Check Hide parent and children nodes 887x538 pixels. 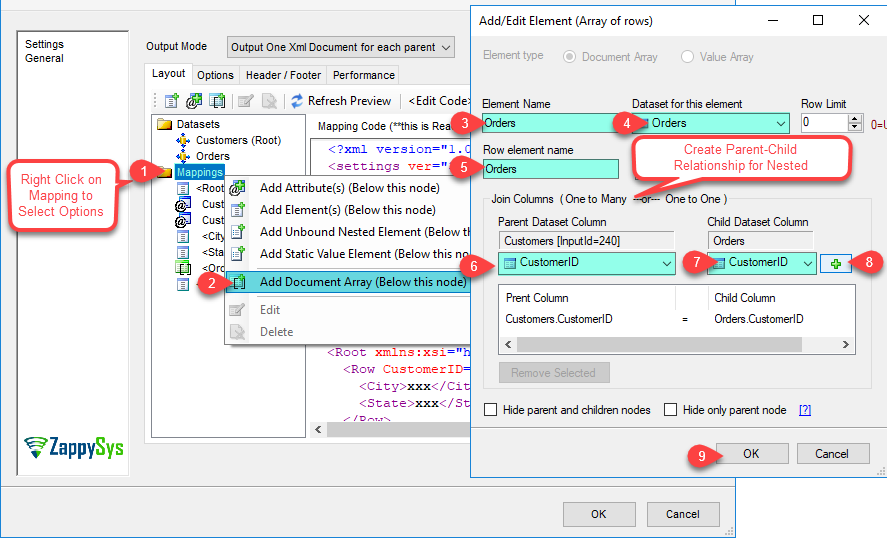tap(490, 410)
